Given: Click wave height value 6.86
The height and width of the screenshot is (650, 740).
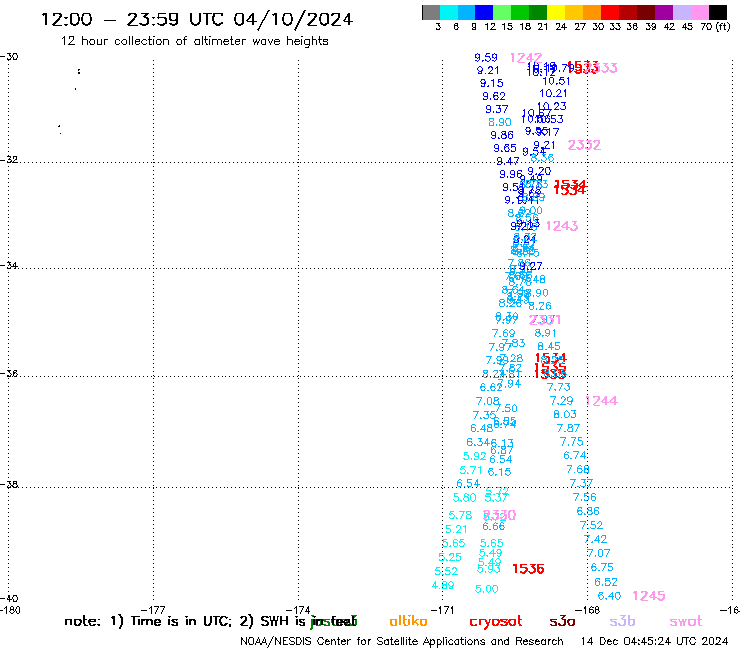Looking at the screenshot, I should pyautogui.click(x=588, y=511).
